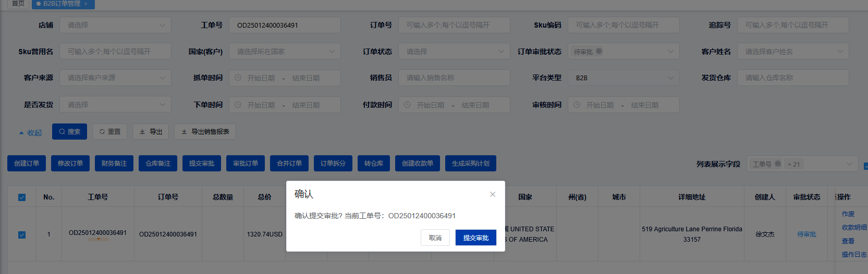Click the 生成采购计划 button
868x274 pixels.
click(471, 164)
